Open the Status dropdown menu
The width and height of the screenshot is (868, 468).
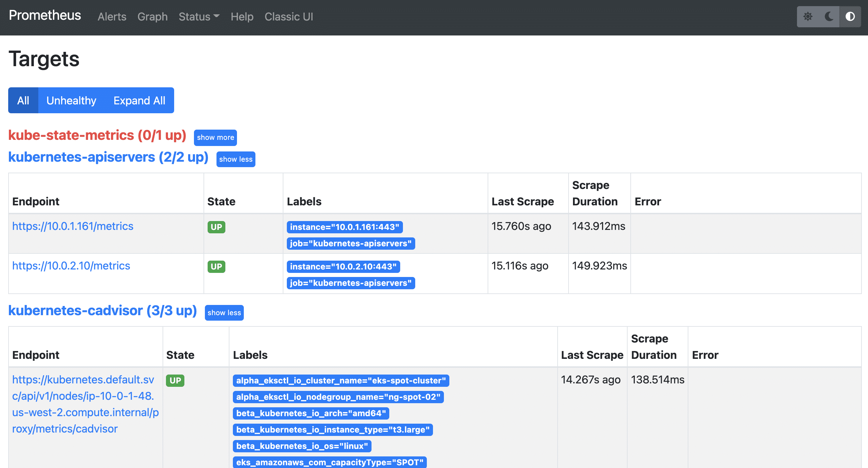[x=199, y=16]
